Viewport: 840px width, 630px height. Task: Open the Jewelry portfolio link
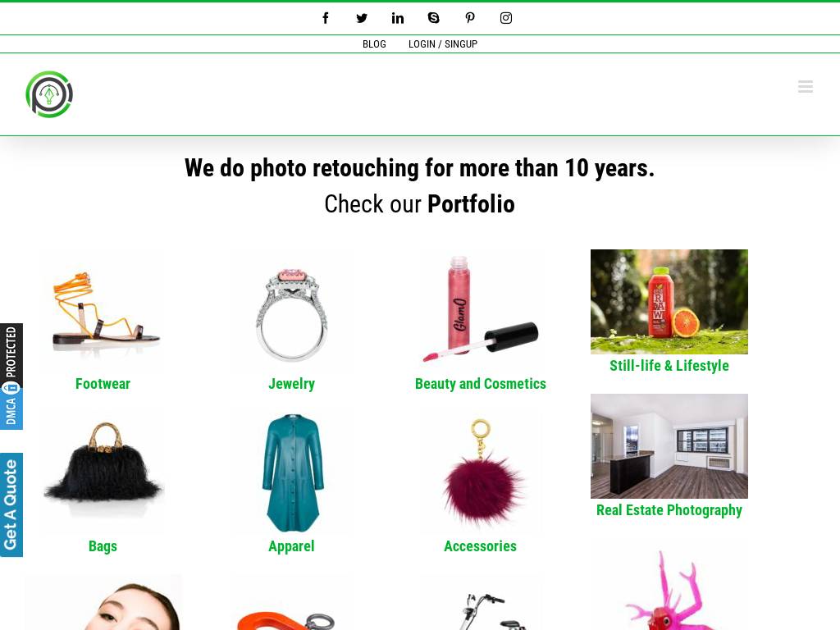coord(291,384)
